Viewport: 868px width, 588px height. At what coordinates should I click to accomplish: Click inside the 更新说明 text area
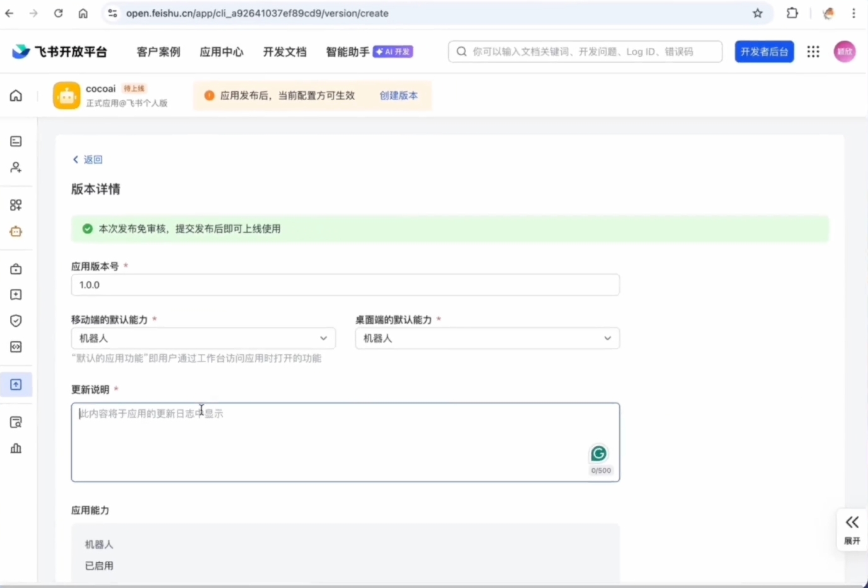coord(345,441)
